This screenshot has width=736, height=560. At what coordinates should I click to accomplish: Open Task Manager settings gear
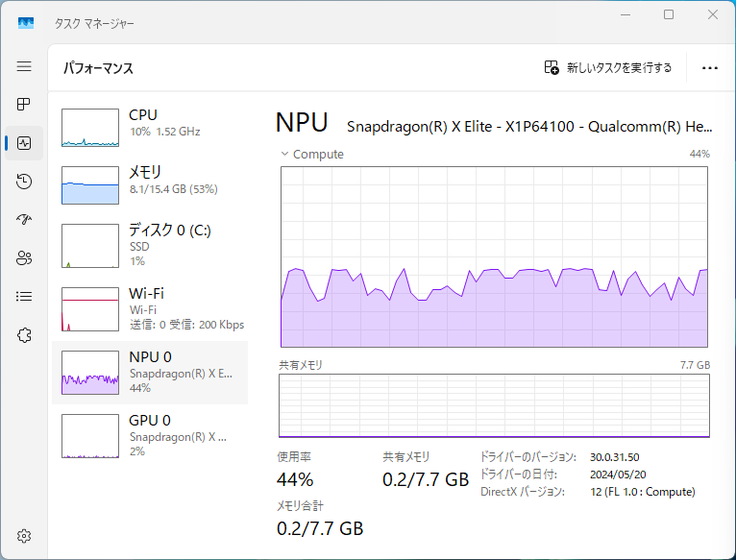(24, 535)
